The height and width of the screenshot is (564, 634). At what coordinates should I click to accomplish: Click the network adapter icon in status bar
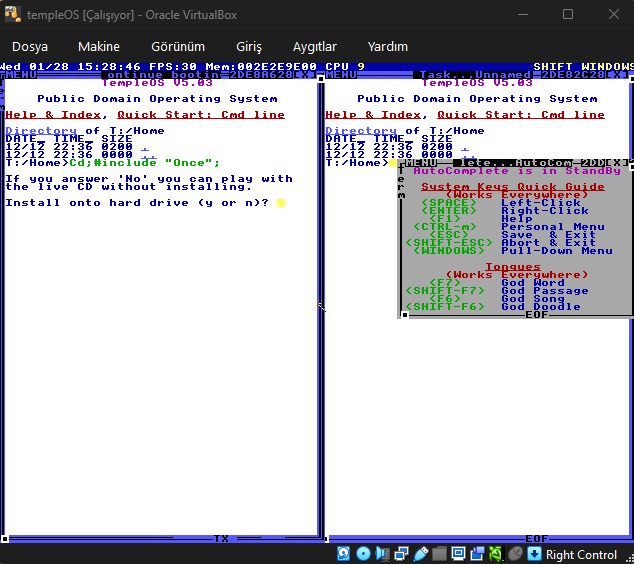[401, 553]
